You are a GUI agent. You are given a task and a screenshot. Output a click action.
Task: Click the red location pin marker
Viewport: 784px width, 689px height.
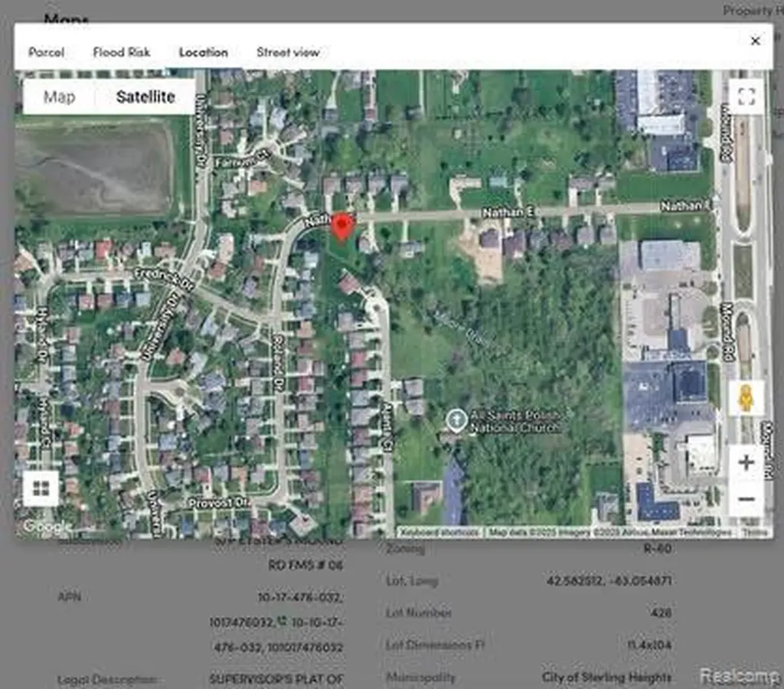[x=342, y=227]
